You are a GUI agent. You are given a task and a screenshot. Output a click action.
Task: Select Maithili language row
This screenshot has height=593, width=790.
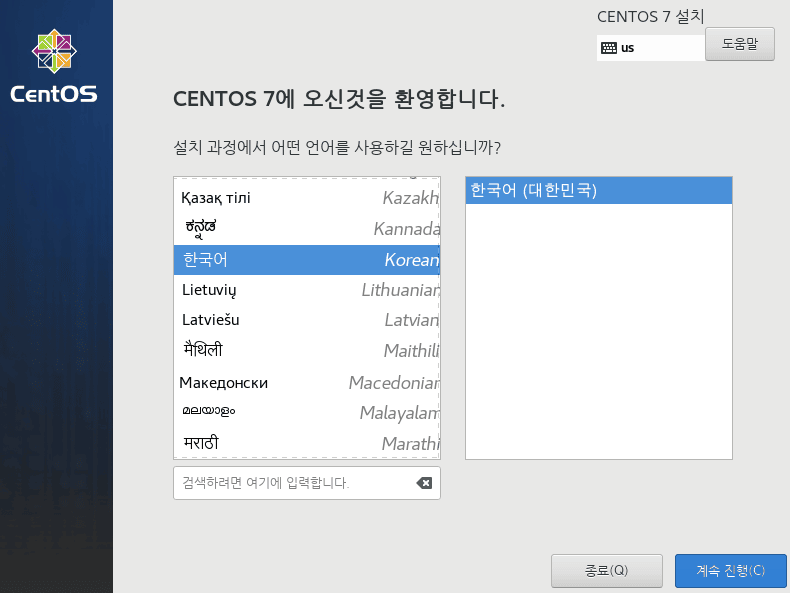pos(307,351)
